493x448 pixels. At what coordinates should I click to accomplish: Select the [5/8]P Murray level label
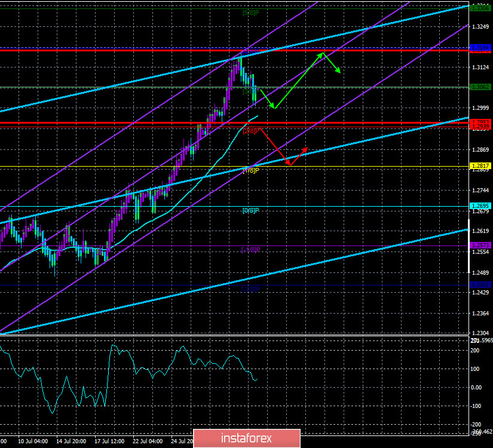tap(250, 11)
